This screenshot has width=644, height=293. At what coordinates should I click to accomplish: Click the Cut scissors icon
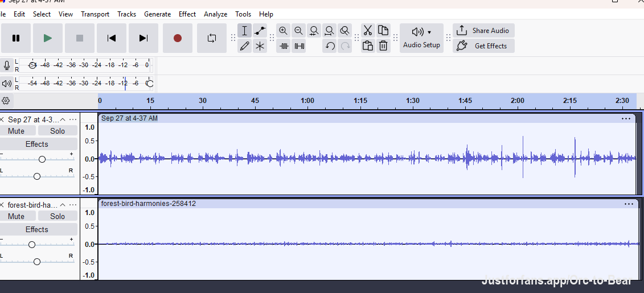(x=368, y=31)
